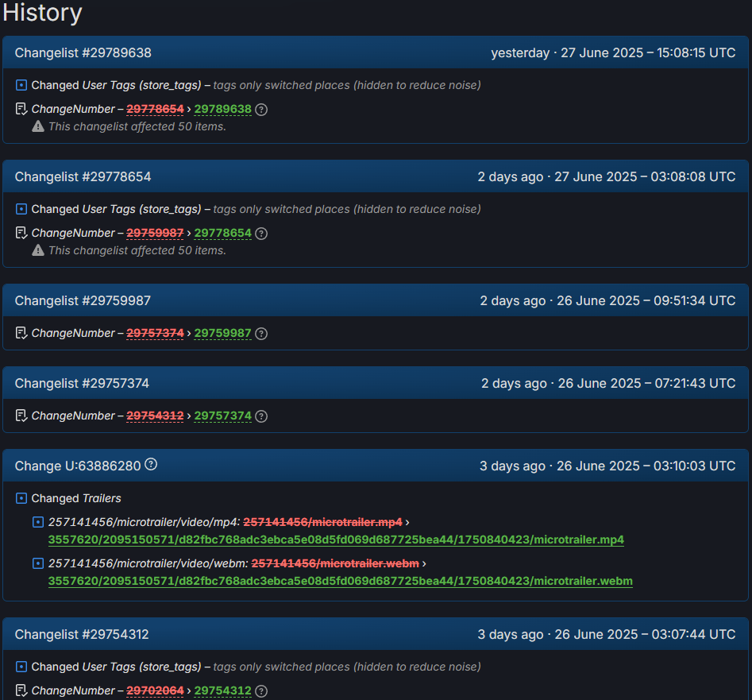Open the Changelist #29789638 header link

(83, 52)
